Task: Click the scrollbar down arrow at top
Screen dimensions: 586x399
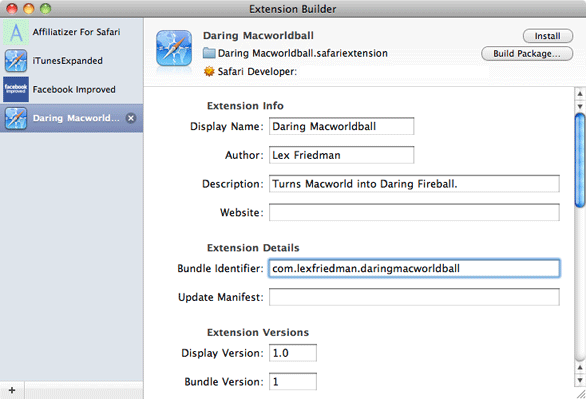Action: click(580, 106)
